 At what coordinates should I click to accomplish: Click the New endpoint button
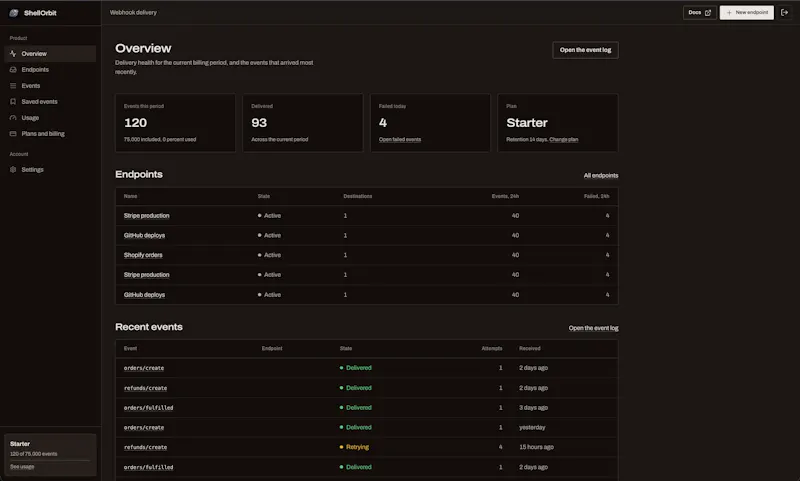pos(746,12)
